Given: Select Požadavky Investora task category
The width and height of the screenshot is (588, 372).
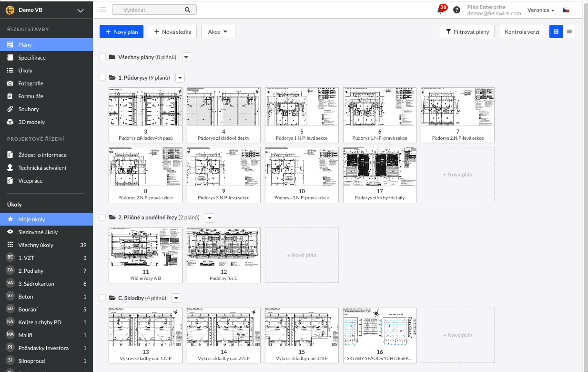Looking at the screenshot, I should [x=46, y=348].
